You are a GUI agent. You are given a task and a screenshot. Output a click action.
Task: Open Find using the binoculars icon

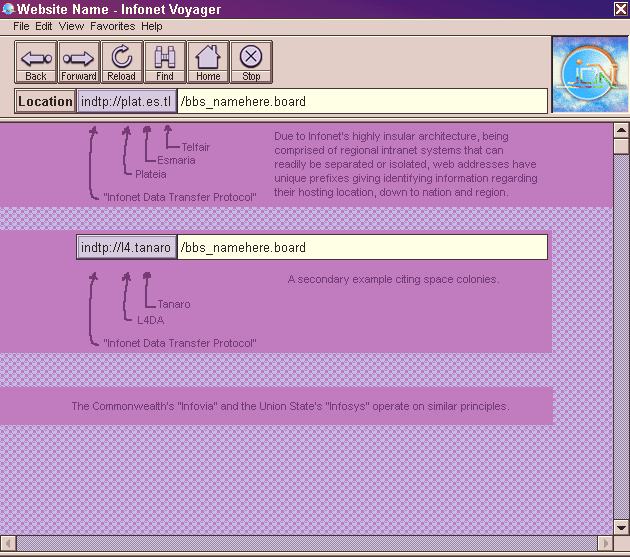tap(165, 62)
